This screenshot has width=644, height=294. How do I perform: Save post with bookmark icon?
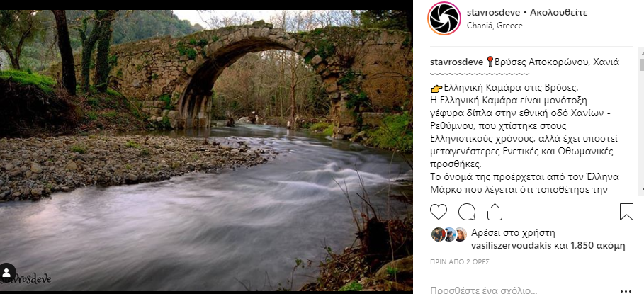pyautogui.click(x=626, y=212)
